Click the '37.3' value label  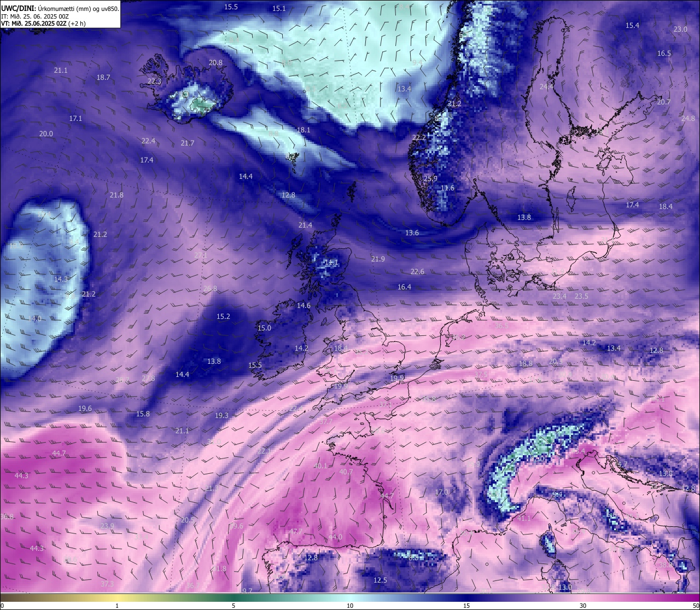107,584
